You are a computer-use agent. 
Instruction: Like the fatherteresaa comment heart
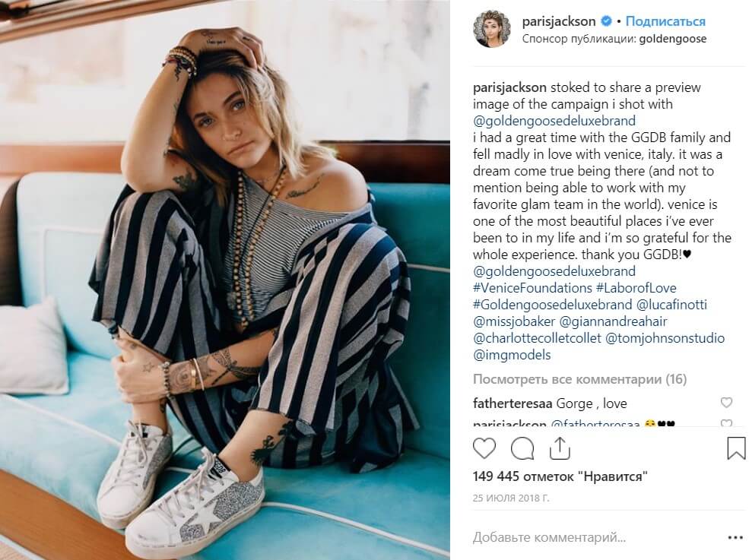pos(726,403)
